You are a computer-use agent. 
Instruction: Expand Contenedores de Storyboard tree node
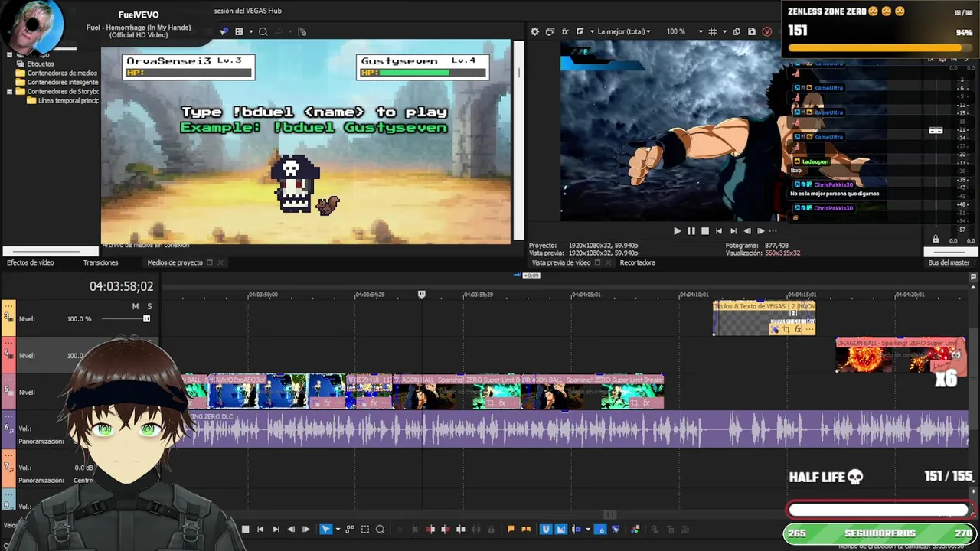(9, 91)
